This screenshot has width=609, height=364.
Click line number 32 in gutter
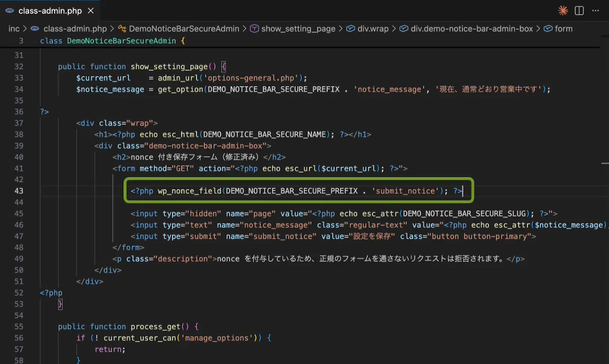click(19, 66)
